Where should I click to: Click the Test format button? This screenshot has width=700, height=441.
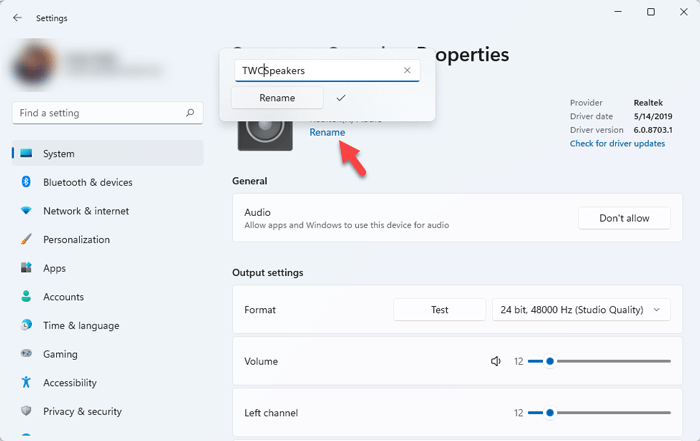pyautogui.click(x=439, y=310)
